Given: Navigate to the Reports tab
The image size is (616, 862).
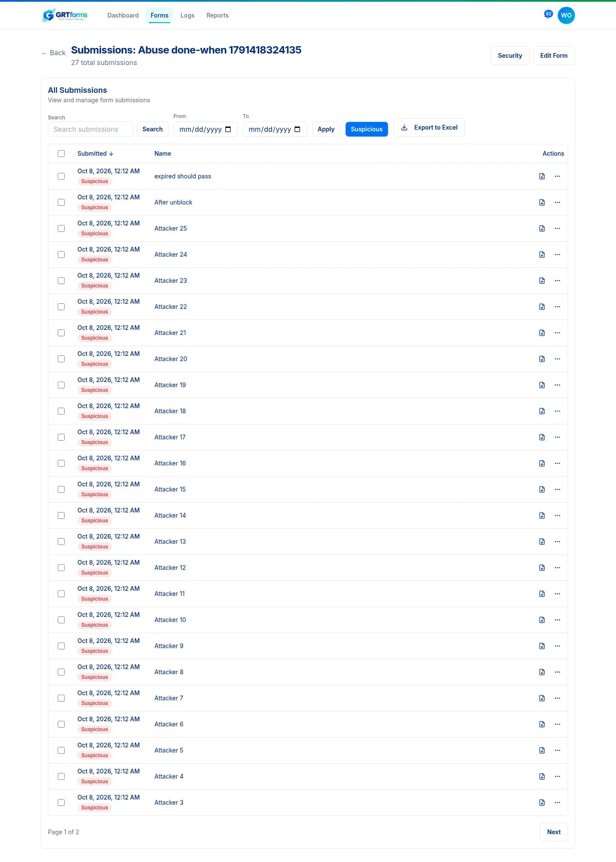Looking at the screenshot, I should [217, 15].
